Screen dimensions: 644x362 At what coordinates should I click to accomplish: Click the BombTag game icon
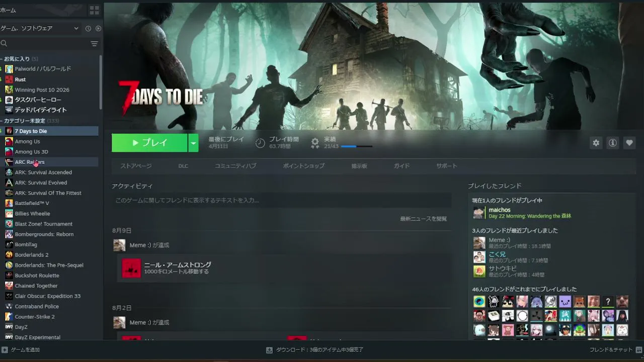click(9, 244)
